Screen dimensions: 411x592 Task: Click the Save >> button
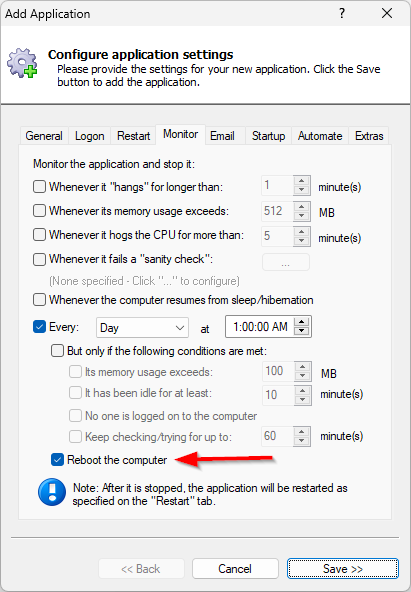point(343,569)
